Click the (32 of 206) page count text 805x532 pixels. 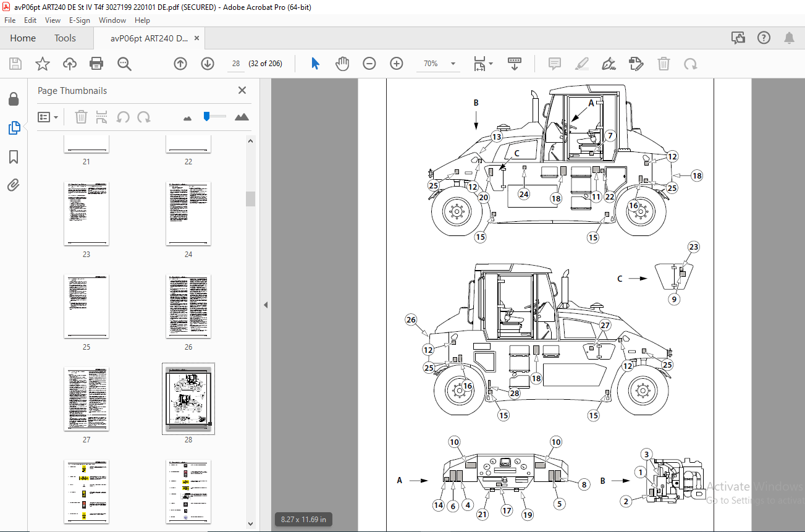coord(265,64)
